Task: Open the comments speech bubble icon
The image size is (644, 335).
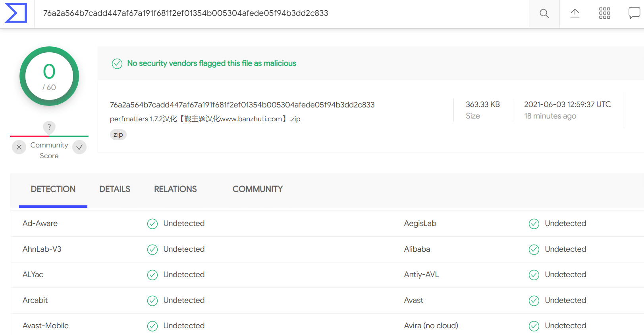Action: click(x=634, y=13)
